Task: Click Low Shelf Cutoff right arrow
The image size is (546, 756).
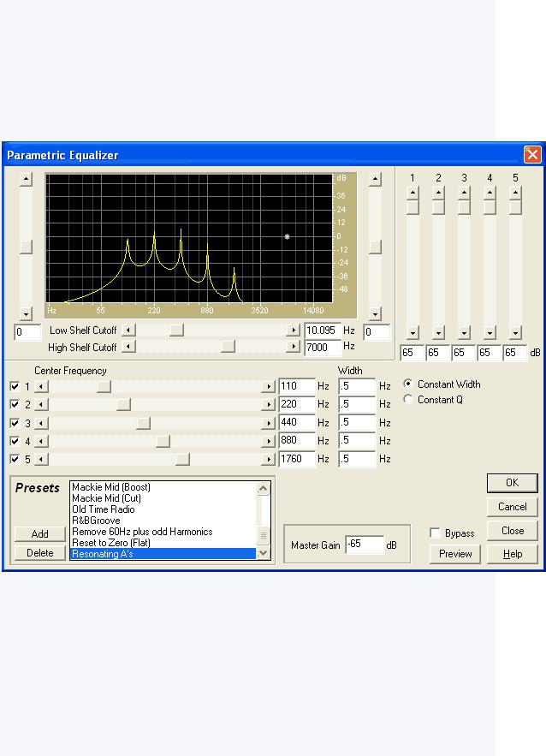Action: pos(293,330)
